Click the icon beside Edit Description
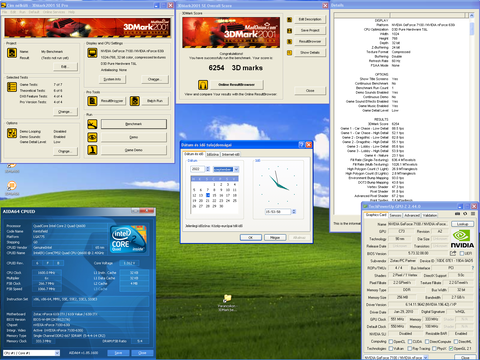Image resolution: width=480 pixels, height=360 pixels. click(x=289, y=20)
